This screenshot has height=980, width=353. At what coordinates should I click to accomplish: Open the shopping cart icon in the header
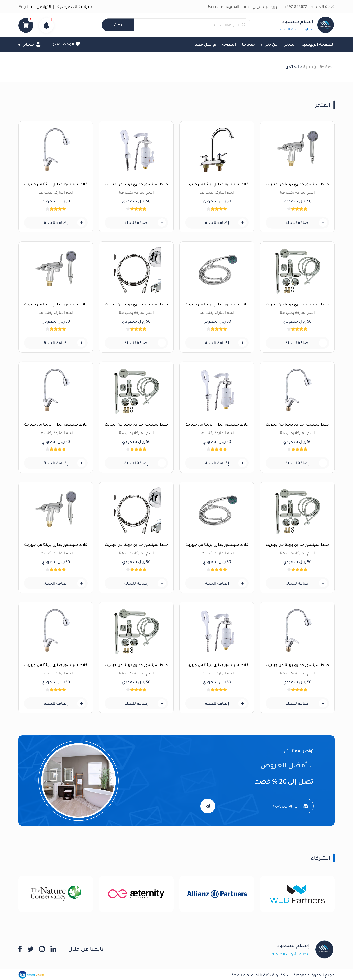pyautogui.click(x=26, y=25)
